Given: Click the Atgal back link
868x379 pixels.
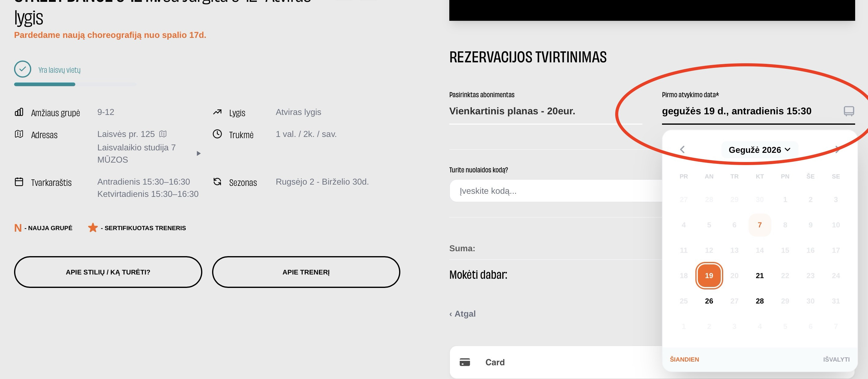Looking at the screenshot, I should point(462,314).
